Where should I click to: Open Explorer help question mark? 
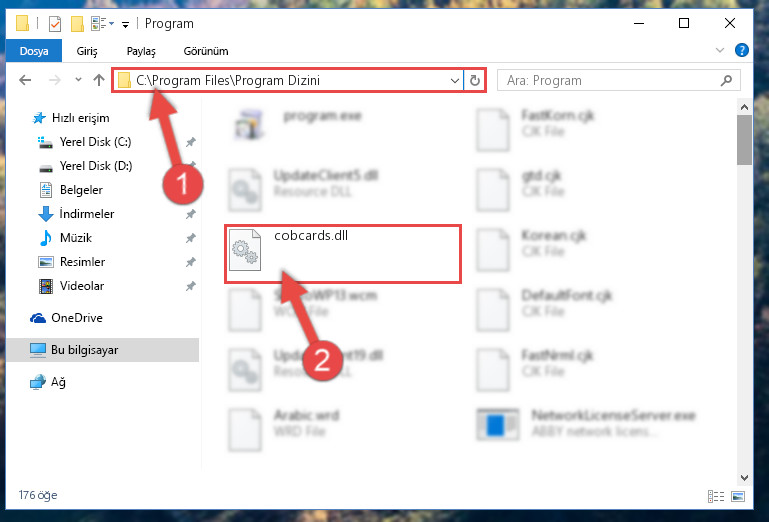click(742, 50)
